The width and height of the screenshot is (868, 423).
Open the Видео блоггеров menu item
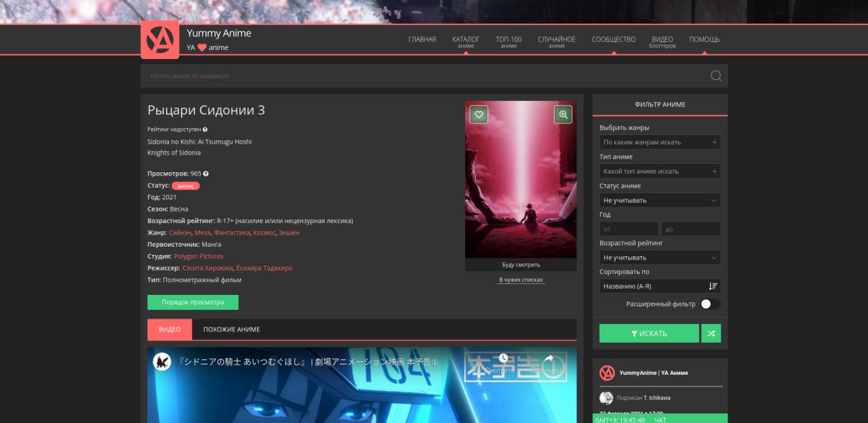click(663, 41)
